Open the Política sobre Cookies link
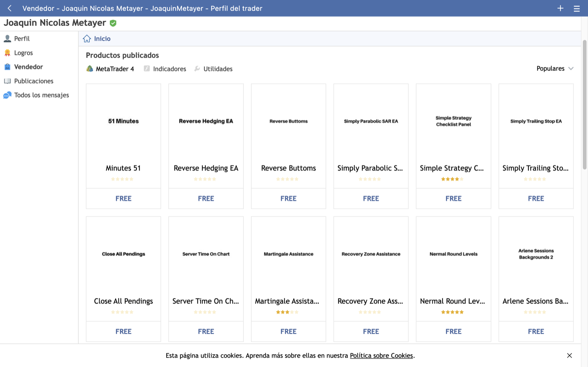 (x=381, y=356)
